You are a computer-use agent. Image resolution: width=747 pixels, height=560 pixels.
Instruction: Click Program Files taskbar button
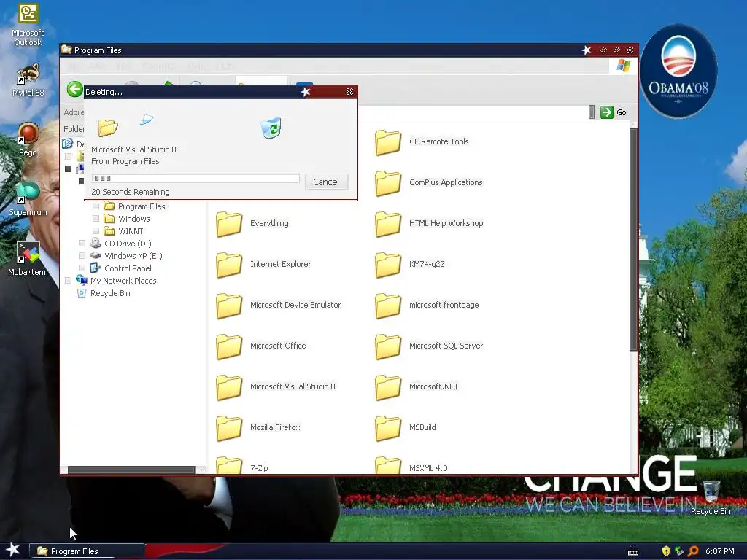pos(87,551)
